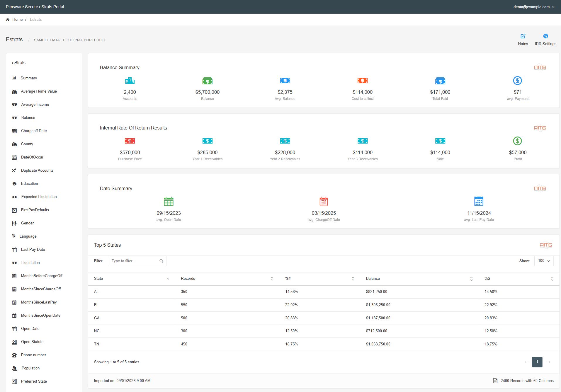Click the FirstPayDefaults x-box icon
Screen dimensions: 561x392
tap(14, 210)
